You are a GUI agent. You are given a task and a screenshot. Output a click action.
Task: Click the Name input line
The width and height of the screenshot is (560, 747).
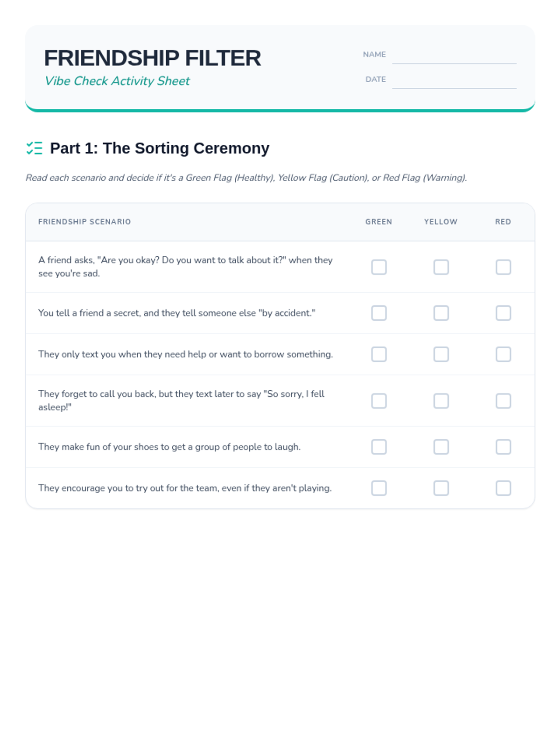coord(454,55)
